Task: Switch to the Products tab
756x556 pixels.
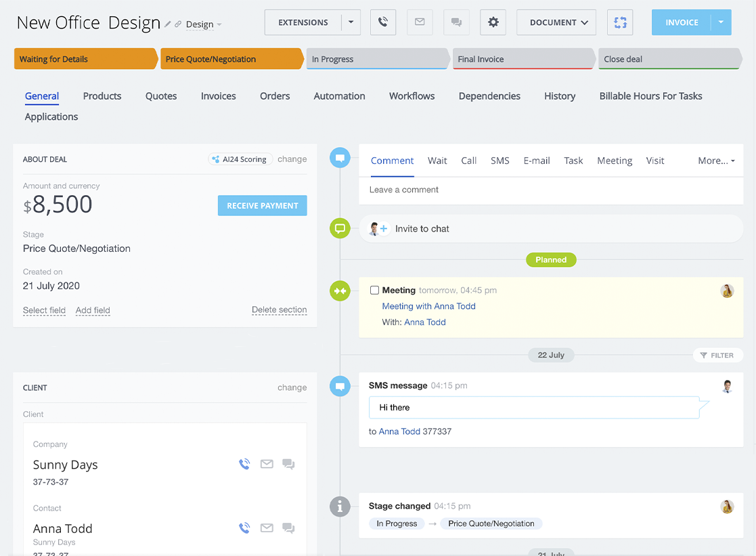Action: [x=102, y=96]
